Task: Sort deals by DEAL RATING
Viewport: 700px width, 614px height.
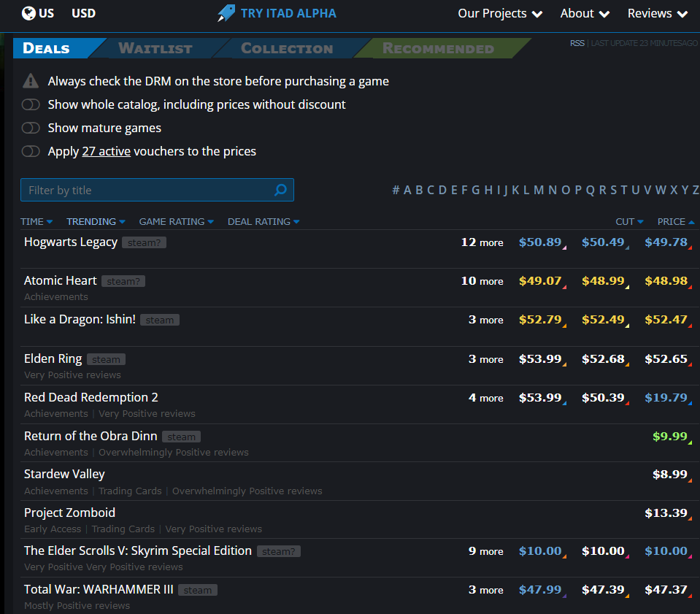Action: click(264, 221)
